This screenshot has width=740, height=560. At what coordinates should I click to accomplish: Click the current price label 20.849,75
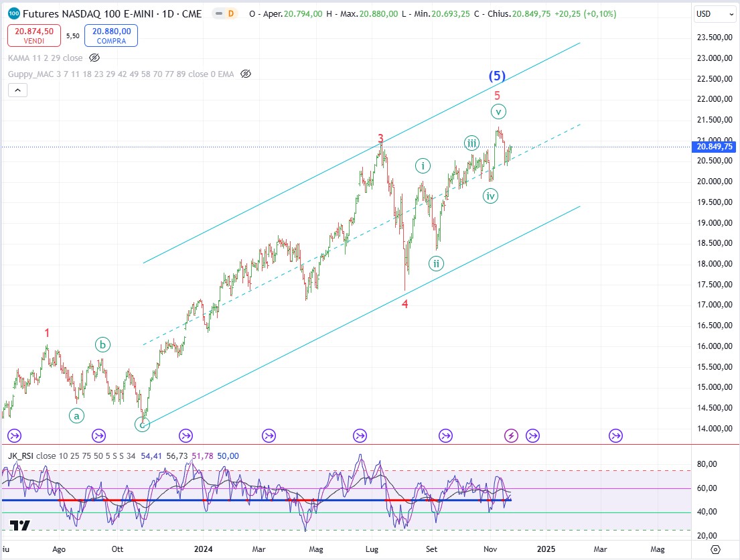[x=715, y=147]
